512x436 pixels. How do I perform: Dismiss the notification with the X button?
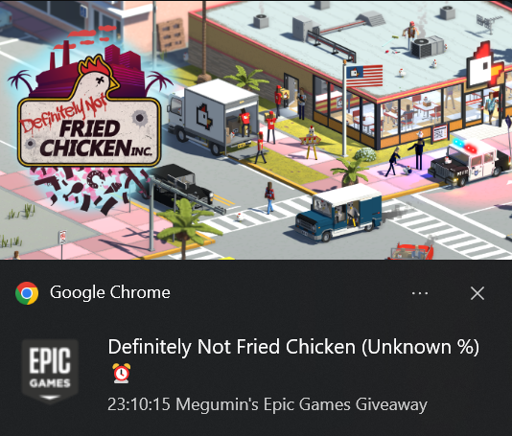477,293
